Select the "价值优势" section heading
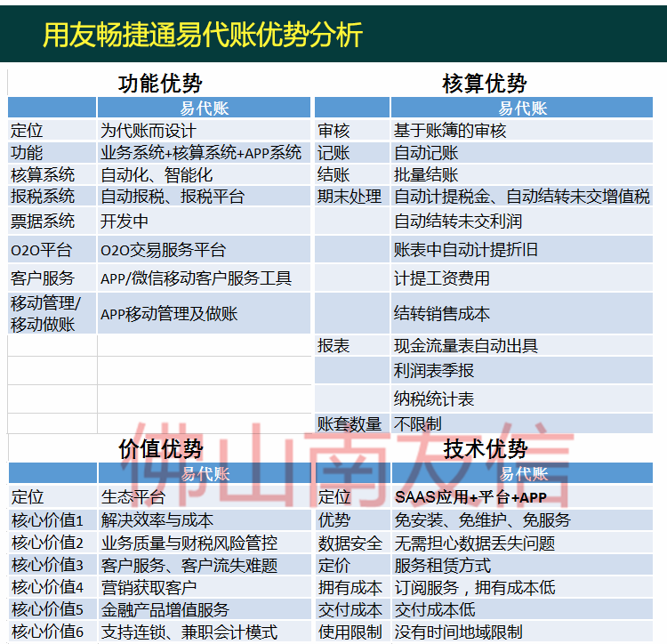 161,449
